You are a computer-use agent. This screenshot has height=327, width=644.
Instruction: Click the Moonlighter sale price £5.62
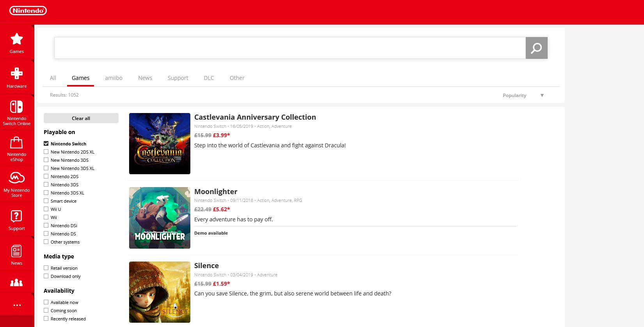(x=222, y=209)
